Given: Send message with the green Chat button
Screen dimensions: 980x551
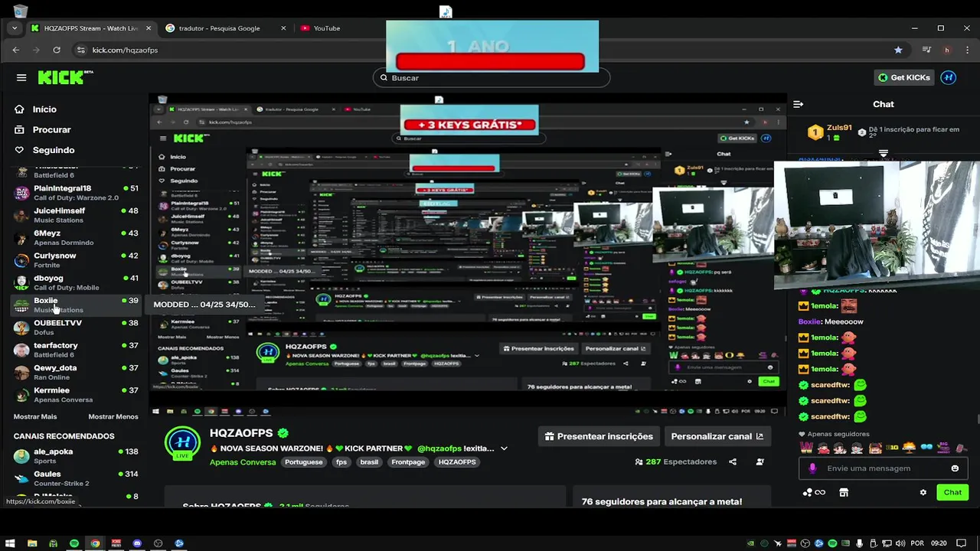Looking at the screenshot, I should [952, 493].
